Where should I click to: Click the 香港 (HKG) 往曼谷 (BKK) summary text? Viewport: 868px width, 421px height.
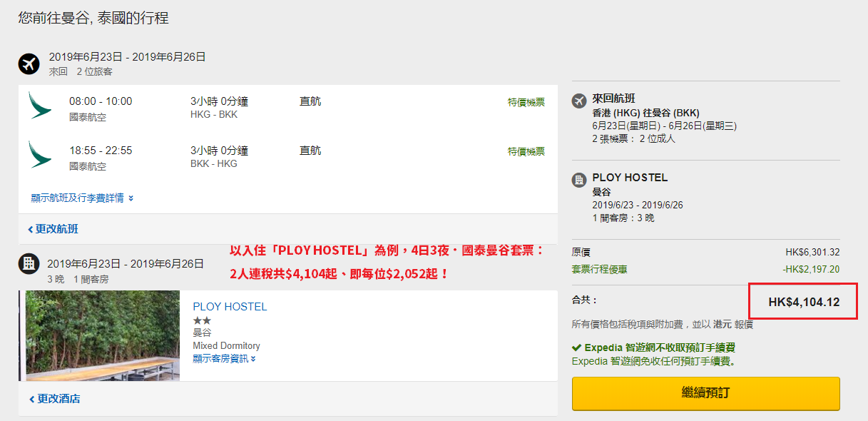(x=646, y=113)
